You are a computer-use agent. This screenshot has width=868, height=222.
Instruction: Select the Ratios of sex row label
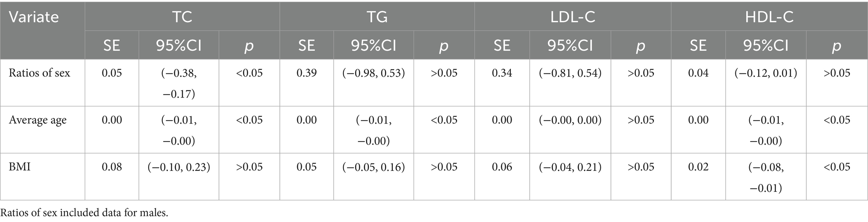[x=39, y=73]
